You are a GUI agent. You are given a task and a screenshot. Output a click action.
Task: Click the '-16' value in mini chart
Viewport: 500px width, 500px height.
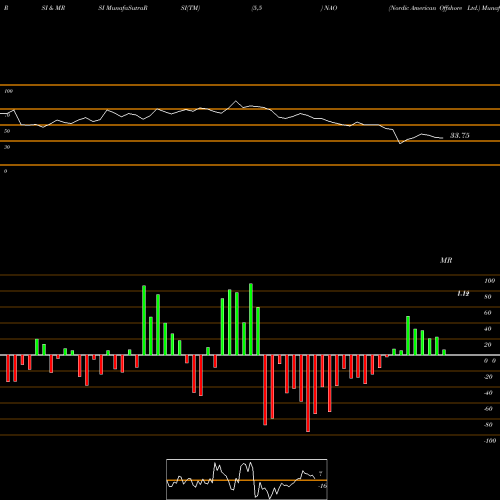pyautogui.click(x=322, y=486)
